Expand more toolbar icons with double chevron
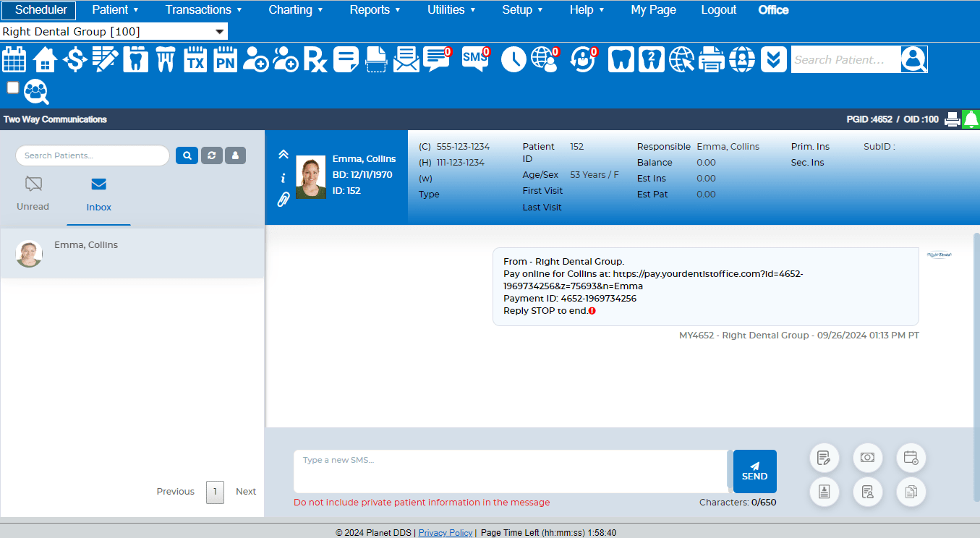 (x=773, y=59)
